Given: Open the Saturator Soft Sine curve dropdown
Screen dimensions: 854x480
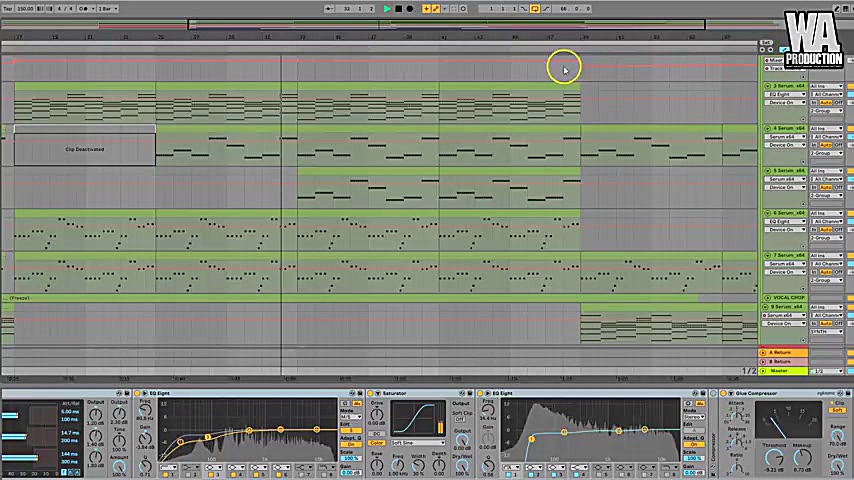Looking at the screenshot, I should tap(418, 443).
